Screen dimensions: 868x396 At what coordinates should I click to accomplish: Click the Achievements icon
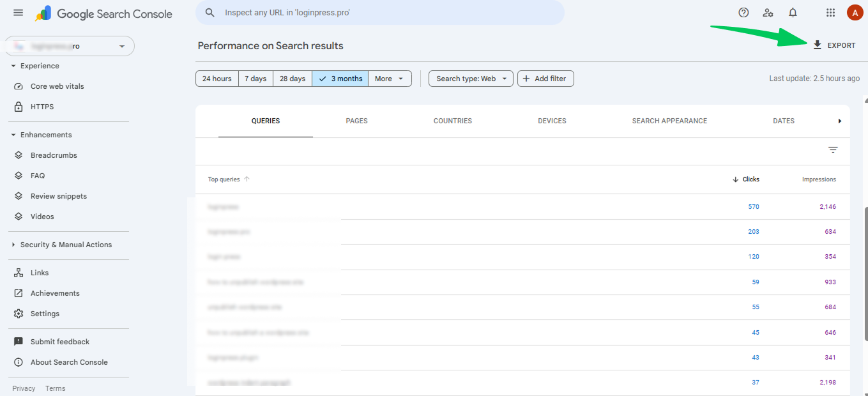(x=19, y=293)
